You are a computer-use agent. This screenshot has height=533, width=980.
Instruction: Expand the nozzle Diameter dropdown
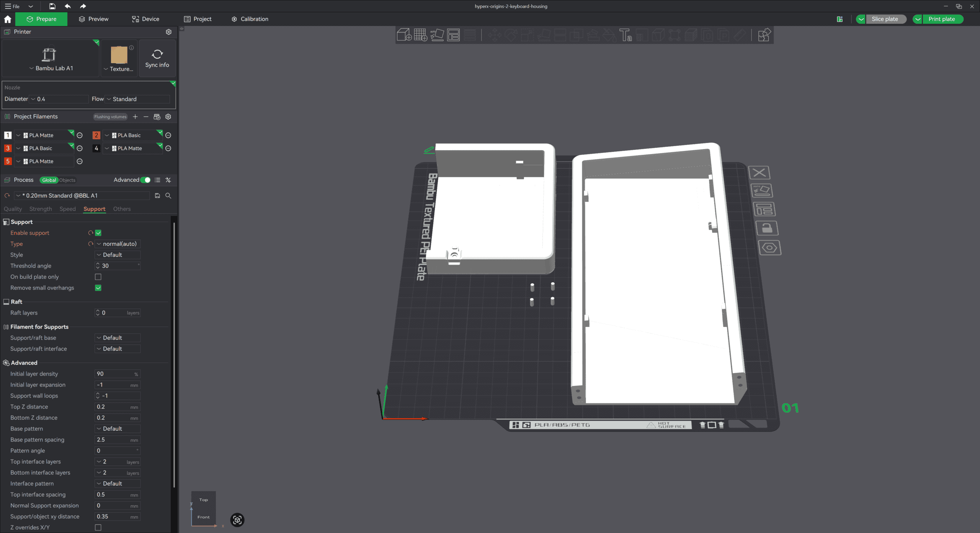[59, 99]
